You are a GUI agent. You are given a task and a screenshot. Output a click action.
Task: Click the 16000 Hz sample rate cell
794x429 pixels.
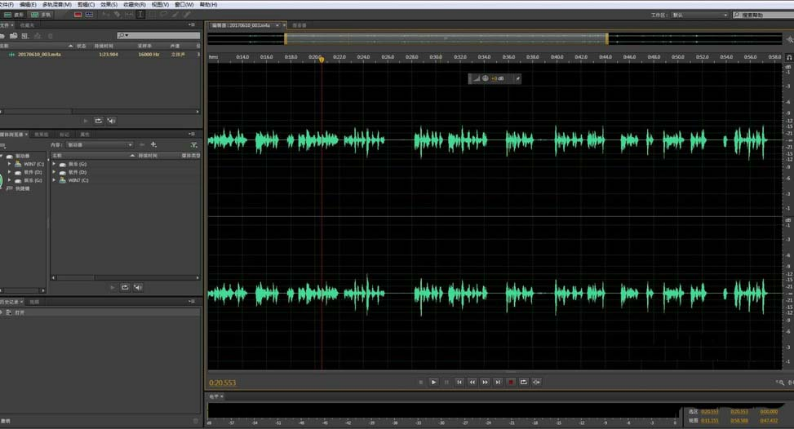[x=148, y=54]
